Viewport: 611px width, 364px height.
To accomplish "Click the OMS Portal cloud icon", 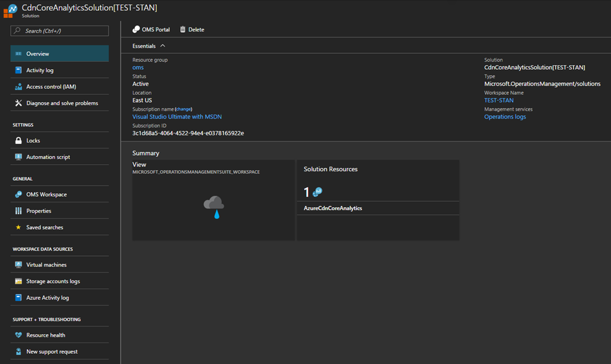I will click(x=136, y=29).
